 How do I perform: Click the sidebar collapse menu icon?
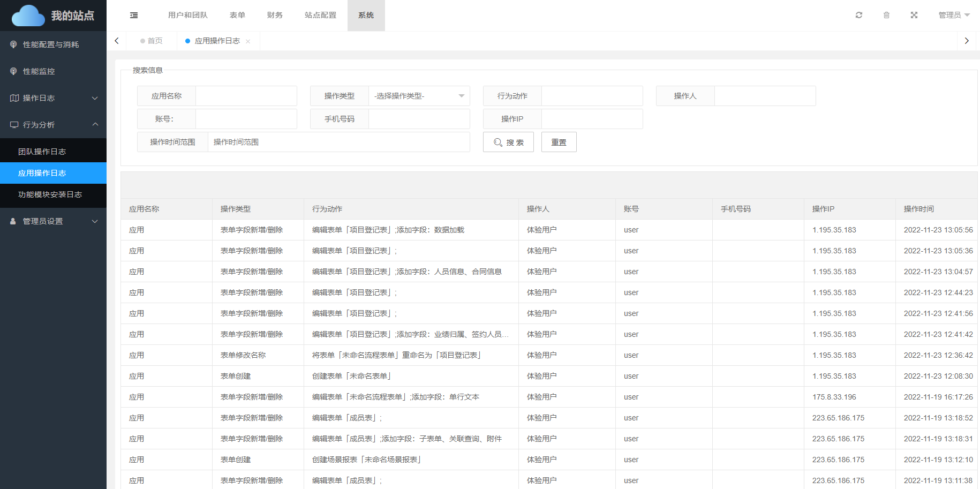[134, 16]
